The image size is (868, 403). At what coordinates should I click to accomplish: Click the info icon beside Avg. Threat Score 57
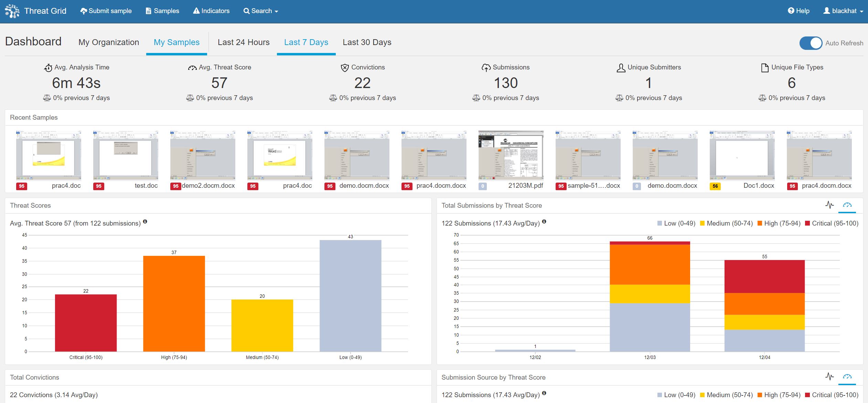tap(145, 222)
